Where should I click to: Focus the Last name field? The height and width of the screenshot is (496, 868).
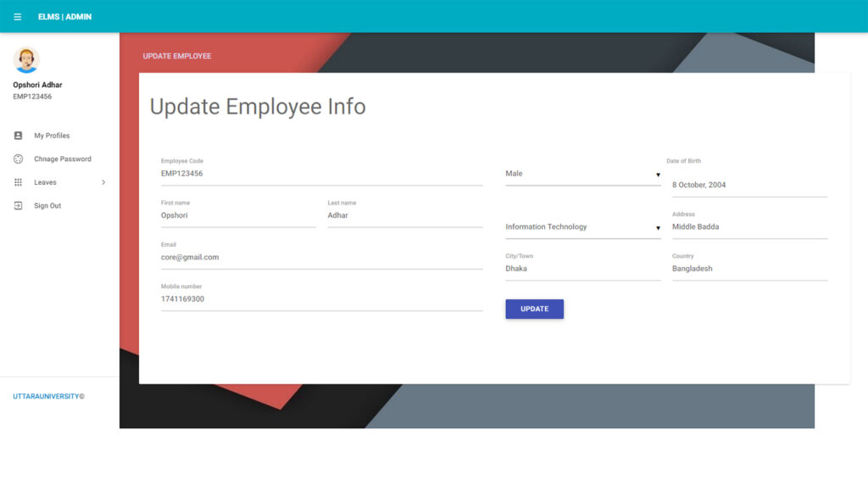click(x=404, y=216)
